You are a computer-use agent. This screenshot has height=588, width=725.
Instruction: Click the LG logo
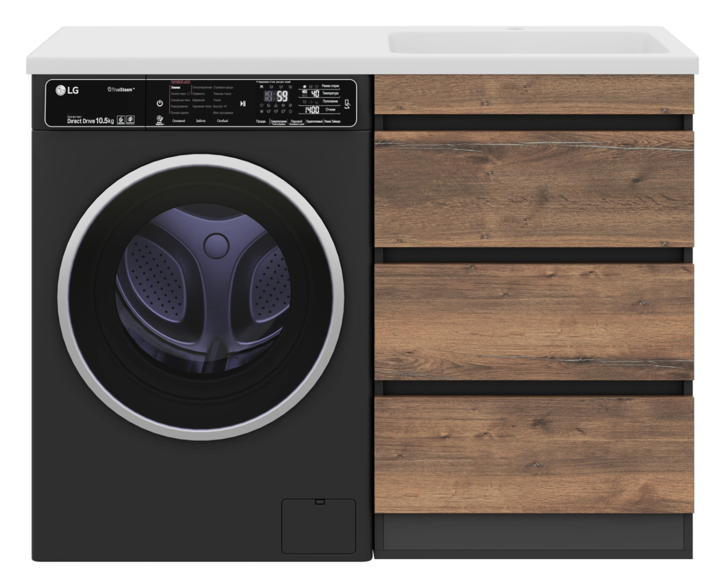(67, 90)
